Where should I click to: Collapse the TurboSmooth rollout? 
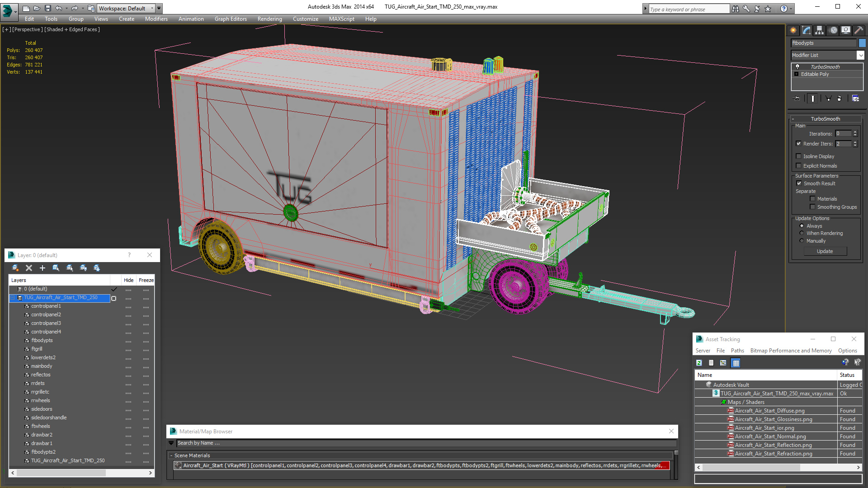793,119
